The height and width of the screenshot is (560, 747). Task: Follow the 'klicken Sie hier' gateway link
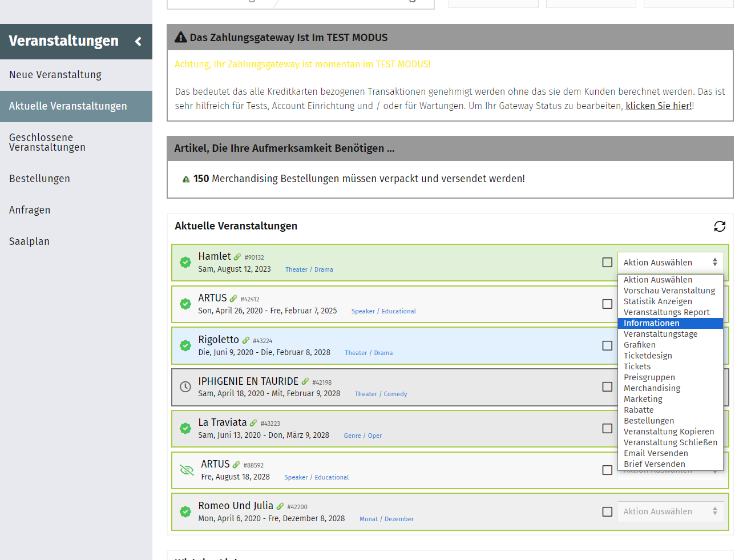click(658, 106)
